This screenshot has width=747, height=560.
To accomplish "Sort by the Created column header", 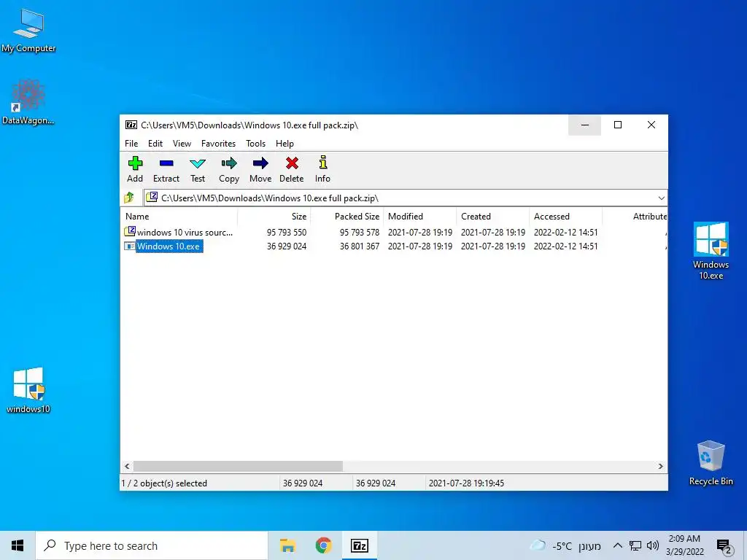I will coord(492,216).
